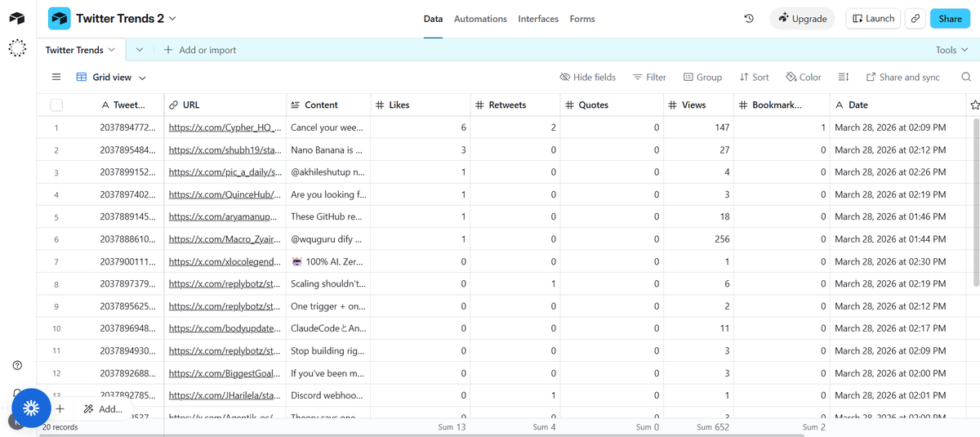980x437 pixels.
Task: Open the Grid view dropdown
Action: pyautogui.click(x=111, y=77)
